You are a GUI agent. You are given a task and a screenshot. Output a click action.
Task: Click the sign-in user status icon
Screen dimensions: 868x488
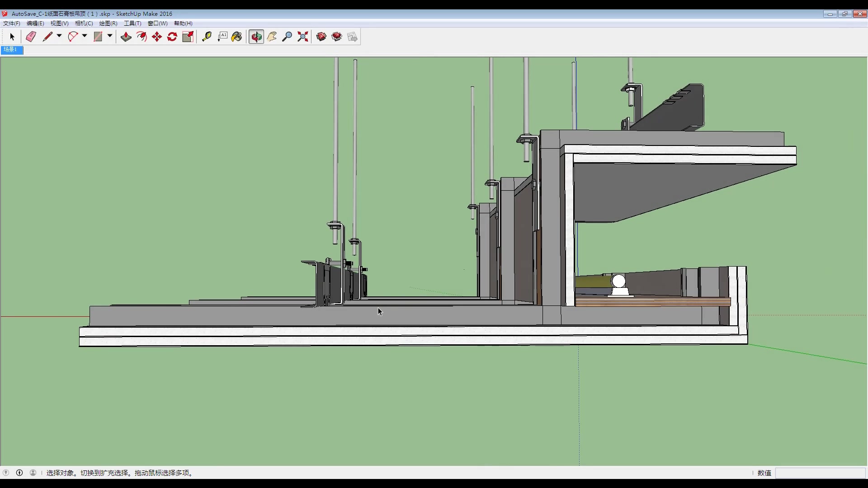tap(33, 473)
